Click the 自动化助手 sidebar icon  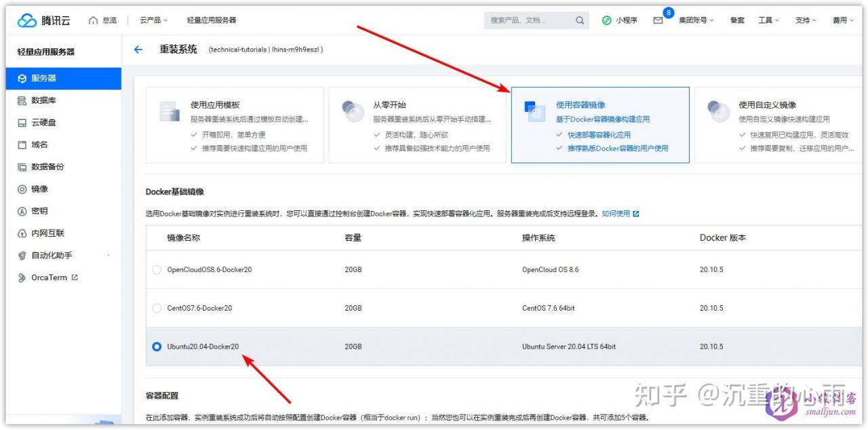(x=22, y=256)
